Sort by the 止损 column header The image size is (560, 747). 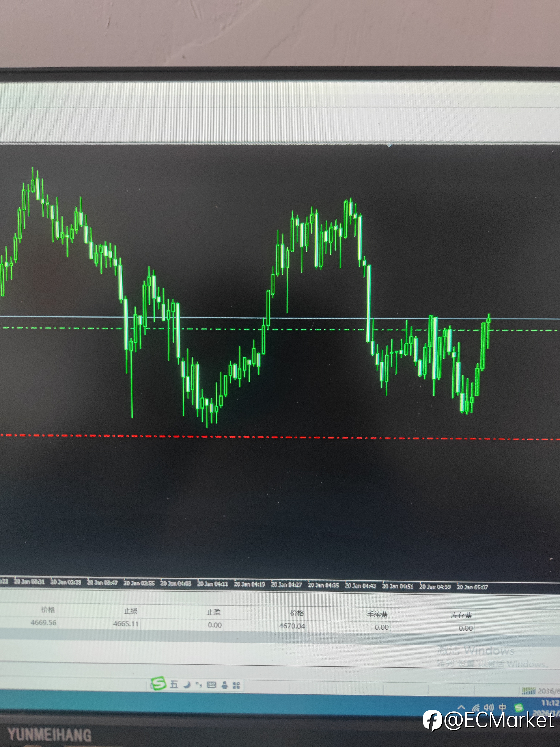pos(130,611)
